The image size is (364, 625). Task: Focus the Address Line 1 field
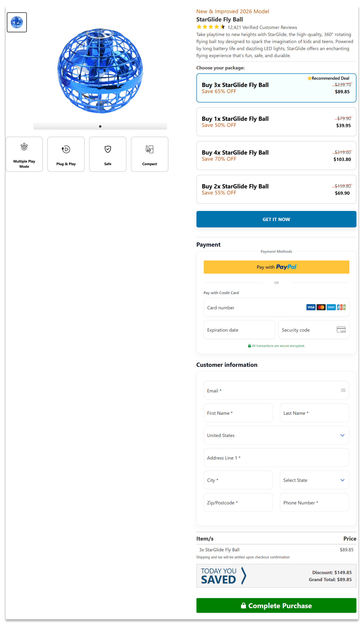coord(276,458)
